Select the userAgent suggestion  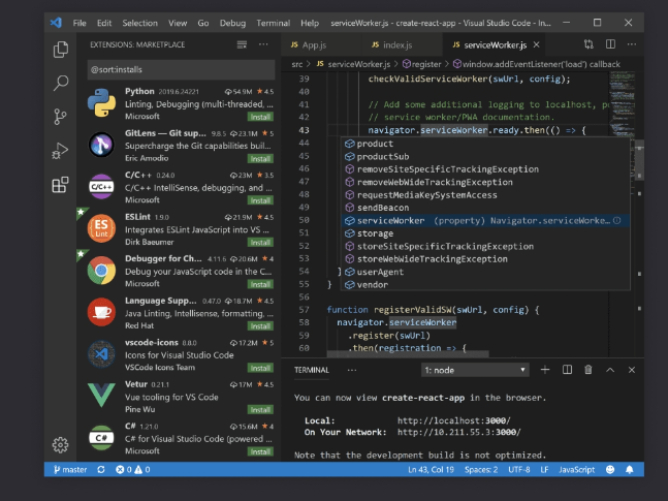pyautogui.click(x=485, y=272)
